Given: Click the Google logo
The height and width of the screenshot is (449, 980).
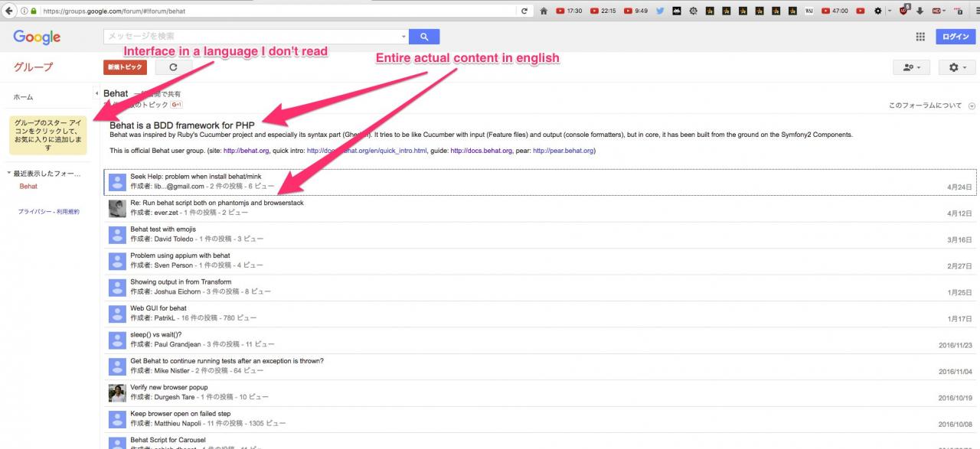Looking at the screenshot, I should [x=37, y=37].
